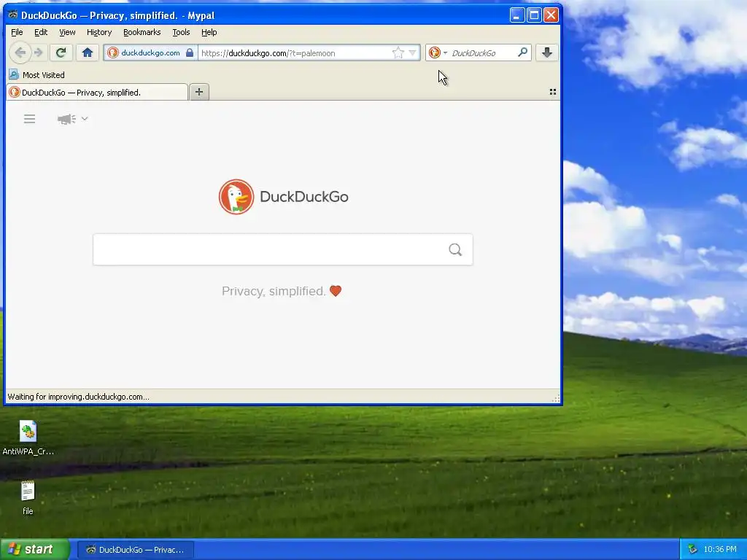Submit search with the page magnifier button

pyautogui.click(x=455, y=249)
